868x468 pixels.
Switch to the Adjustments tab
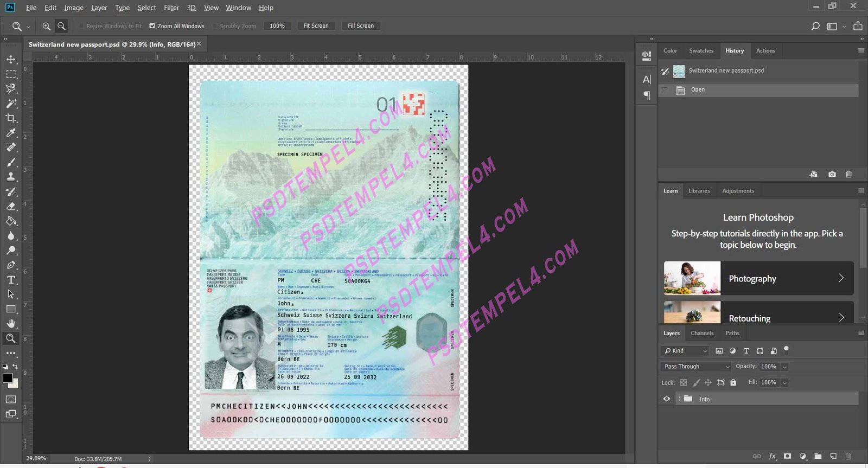pyautogui.click(x=738, y=191)
